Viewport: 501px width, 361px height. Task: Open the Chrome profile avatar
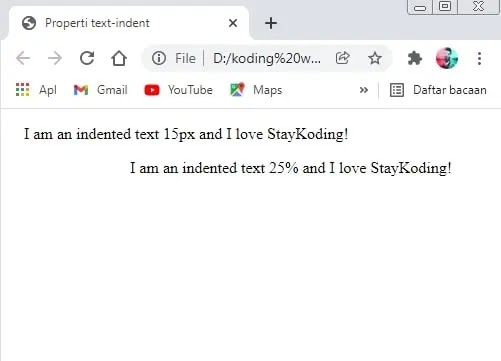click(x=447, y=58)
